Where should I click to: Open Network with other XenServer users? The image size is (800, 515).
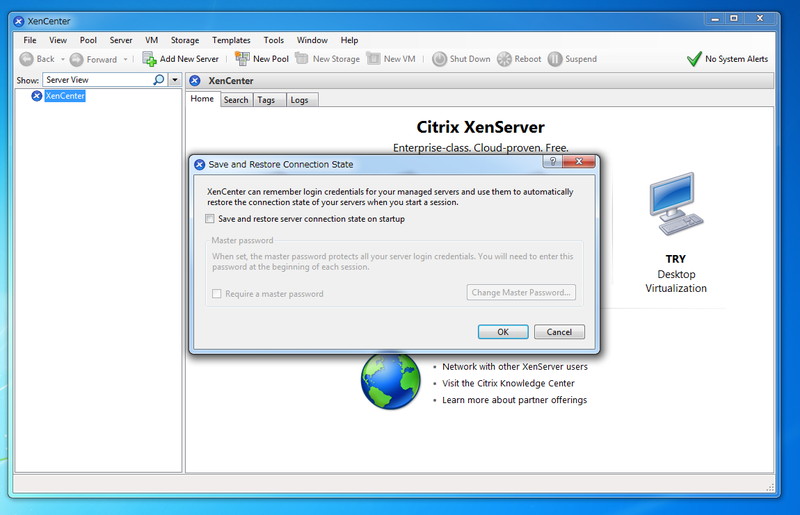[x=515, y=367]
